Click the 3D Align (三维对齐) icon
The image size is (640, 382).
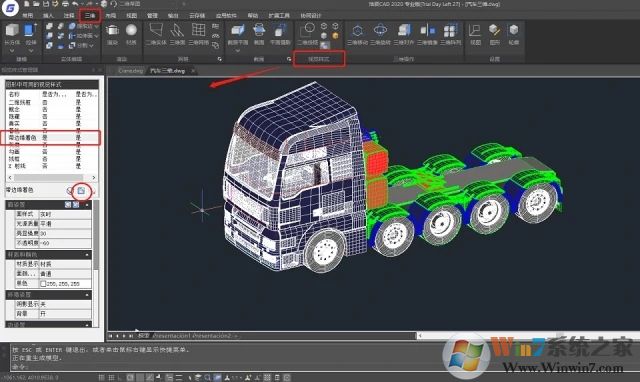[x=404, y=31]
